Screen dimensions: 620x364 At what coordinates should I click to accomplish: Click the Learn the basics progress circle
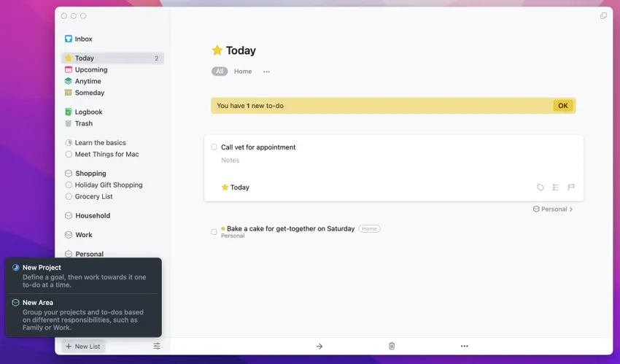(x=69, y=143)
